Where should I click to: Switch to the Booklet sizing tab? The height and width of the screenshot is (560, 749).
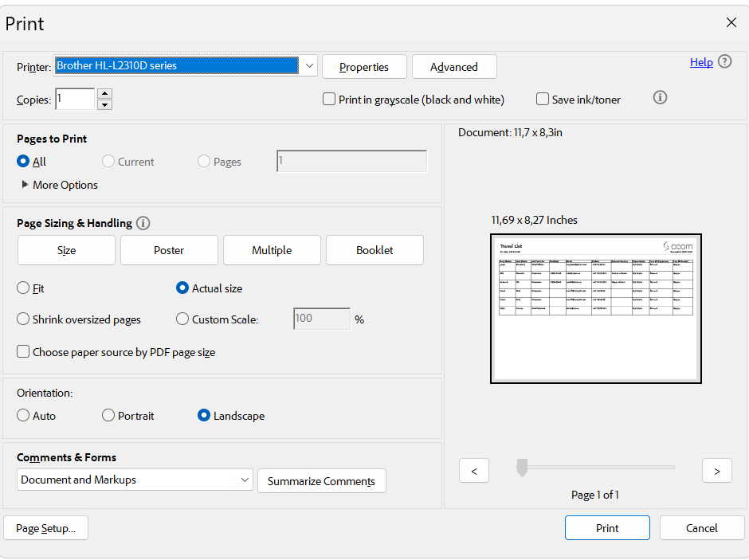[374, 250]
